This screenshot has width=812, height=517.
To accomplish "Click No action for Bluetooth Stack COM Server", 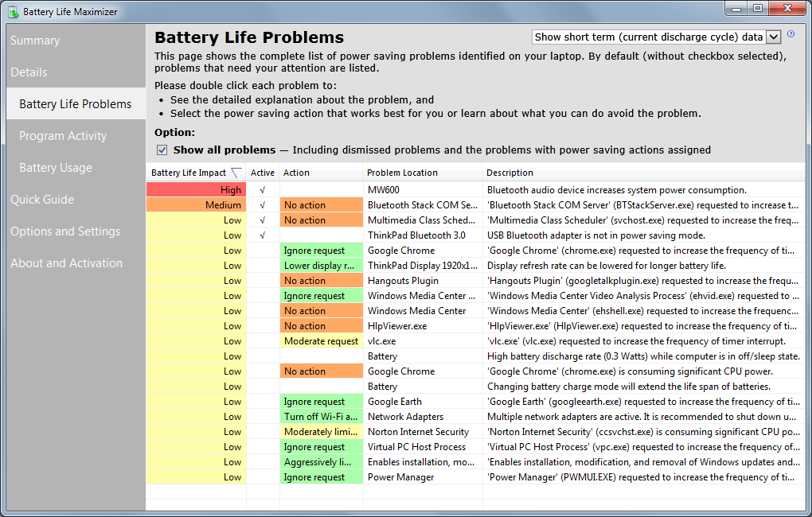I will click(x=322, y=205).
